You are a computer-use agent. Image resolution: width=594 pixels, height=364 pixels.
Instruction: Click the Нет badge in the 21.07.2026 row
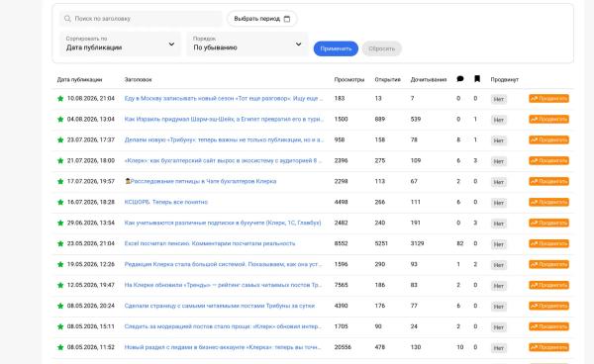point(499,161)
